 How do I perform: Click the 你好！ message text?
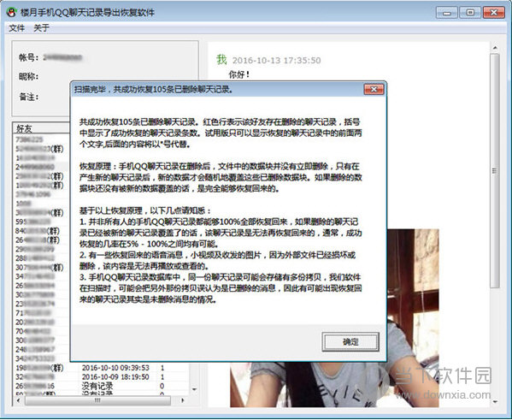239,74
